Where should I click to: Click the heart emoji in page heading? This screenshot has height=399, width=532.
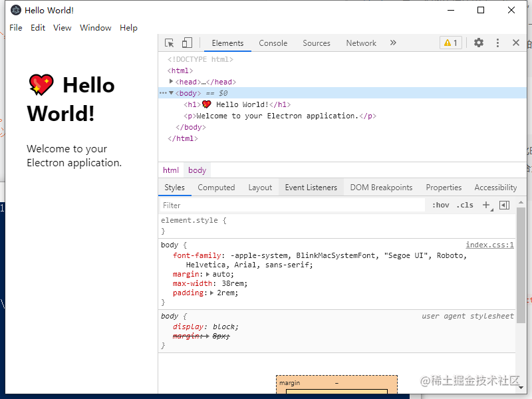[41, 84]
